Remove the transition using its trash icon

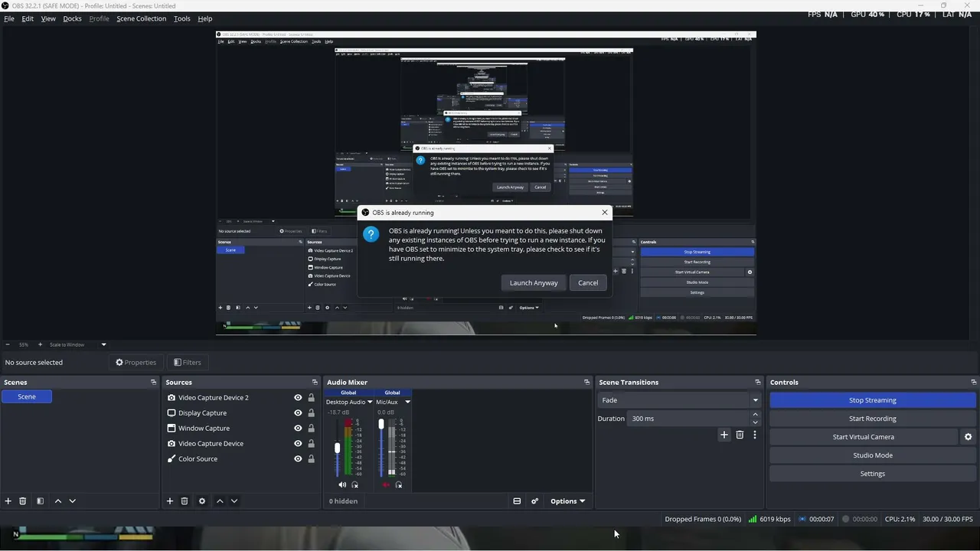tap(740, 435)
